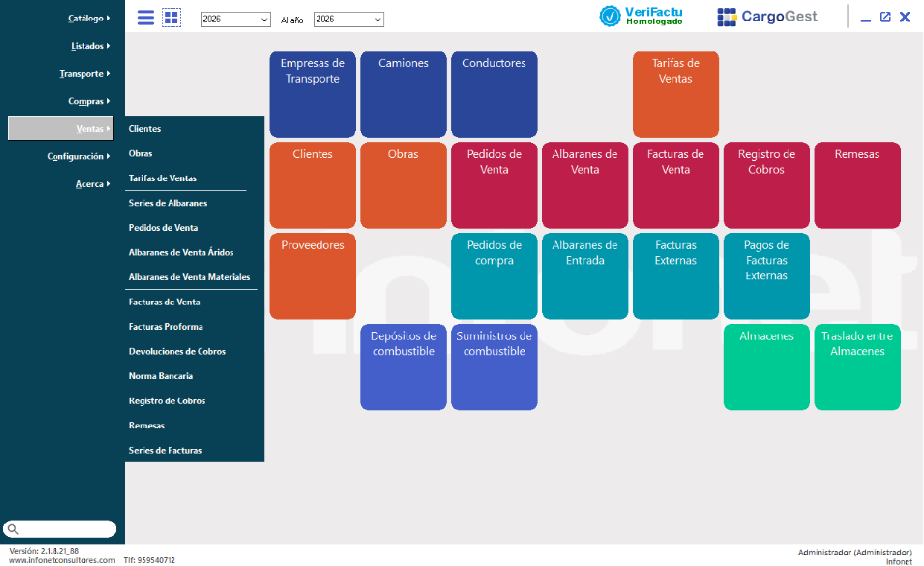
Task: Open the orange Clientes tile
Action: tap(313, 185)
